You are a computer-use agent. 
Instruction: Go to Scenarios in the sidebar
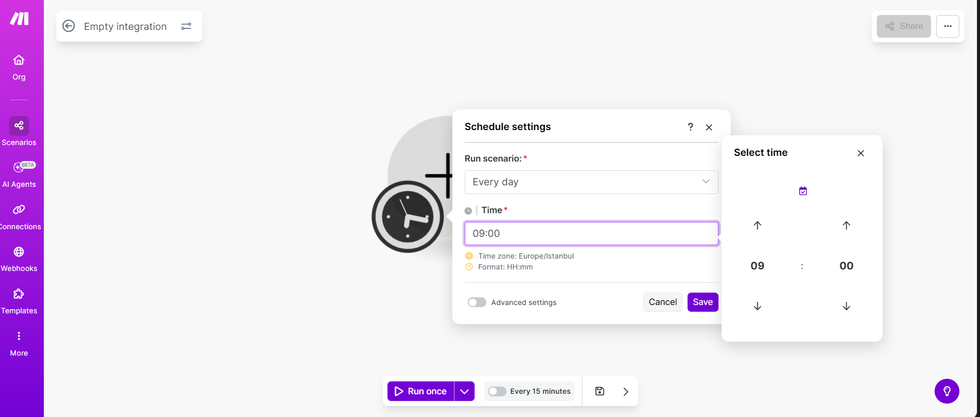pyautogui.click(x=19, y=132)
